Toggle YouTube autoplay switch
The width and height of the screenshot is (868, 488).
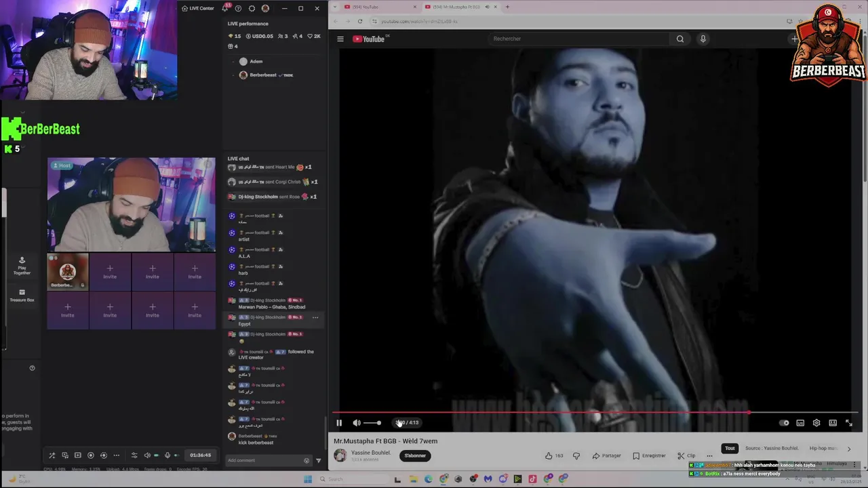784,423
